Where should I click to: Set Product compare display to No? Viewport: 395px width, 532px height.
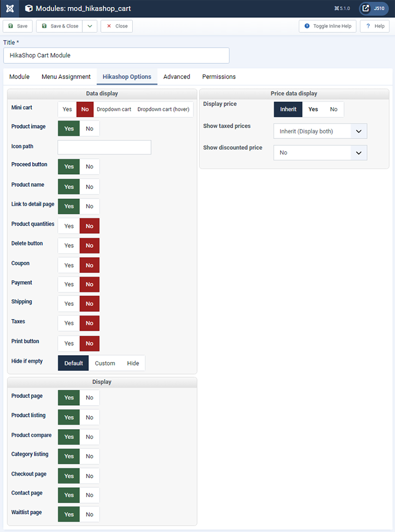(x=89, y=437)
